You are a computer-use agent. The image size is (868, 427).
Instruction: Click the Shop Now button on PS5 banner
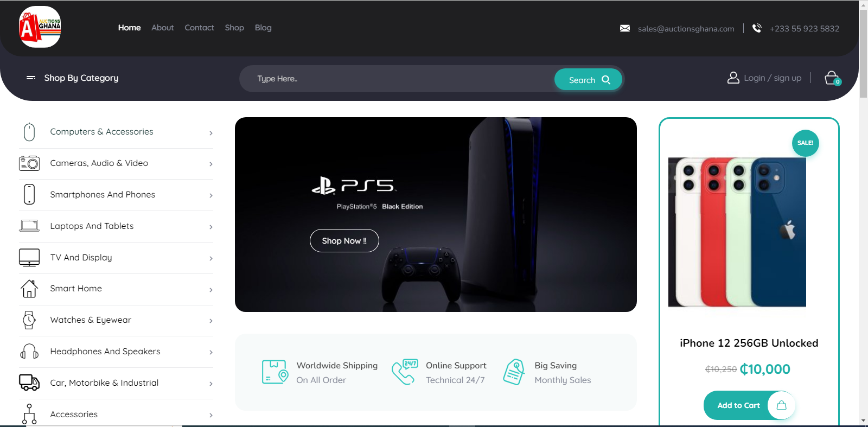point(344,241)
